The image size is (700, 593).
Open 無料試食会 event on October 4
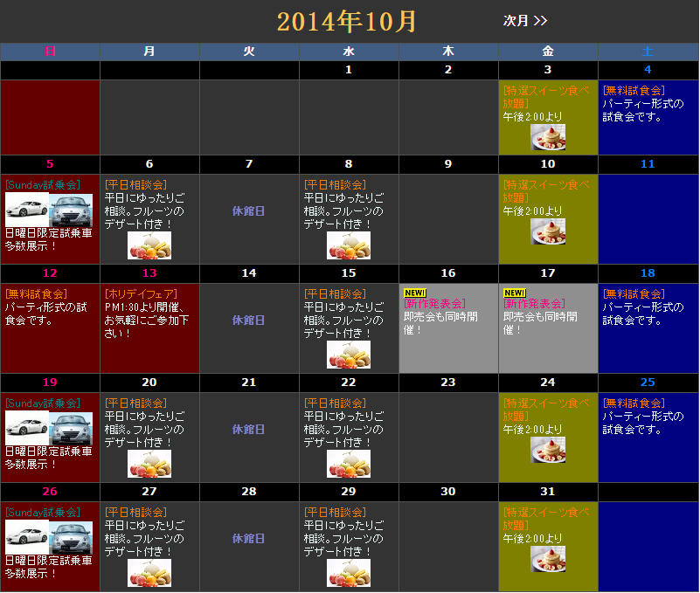(x=634, y=90)
